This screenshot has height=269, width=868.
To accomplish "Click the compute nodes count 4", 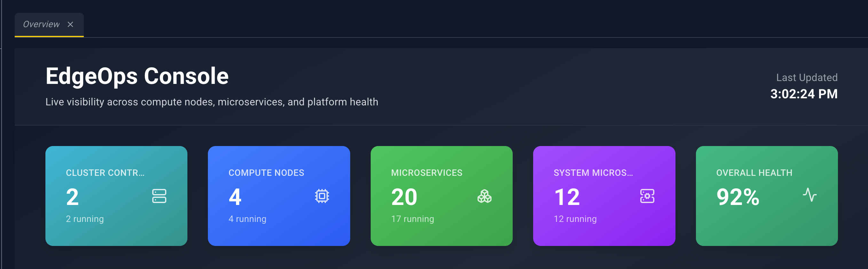I will (235, 197).
